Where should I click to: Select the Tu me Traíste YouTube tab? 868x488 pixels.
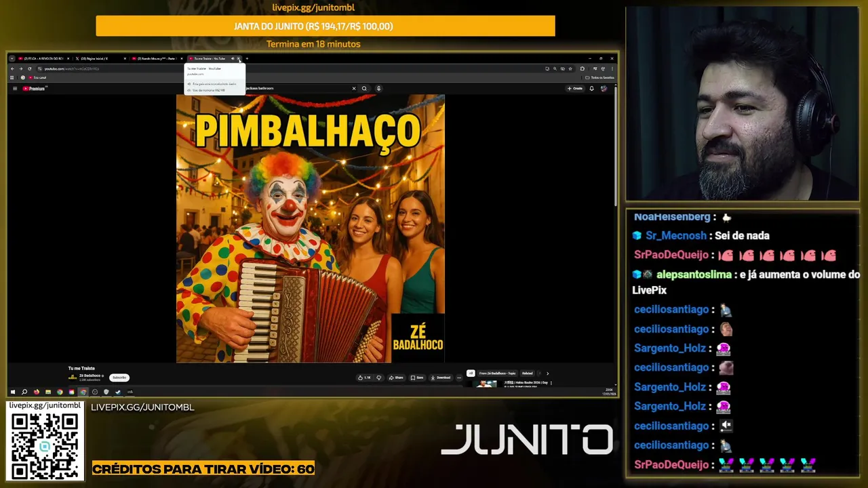[209, 58]
